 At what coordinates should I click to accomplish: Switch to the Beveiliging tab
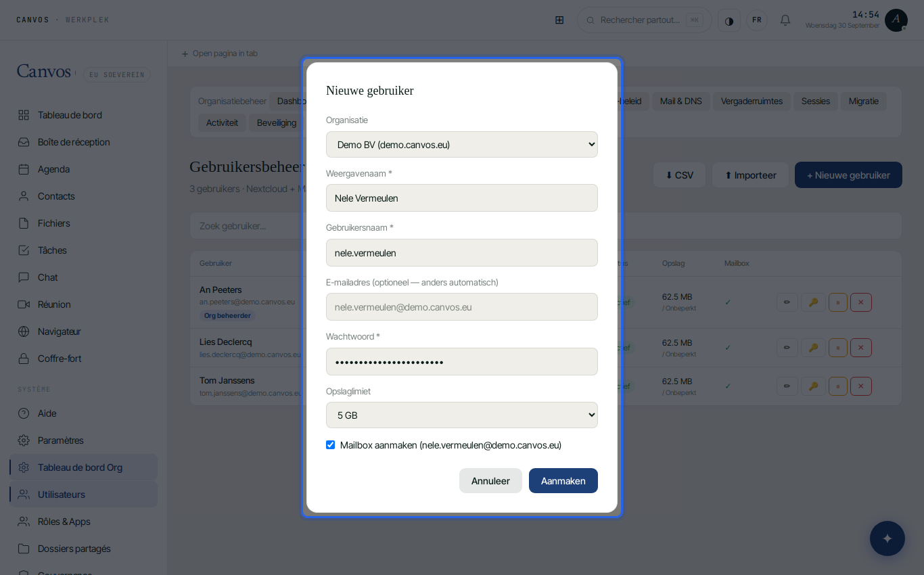(x=277, y=122)
